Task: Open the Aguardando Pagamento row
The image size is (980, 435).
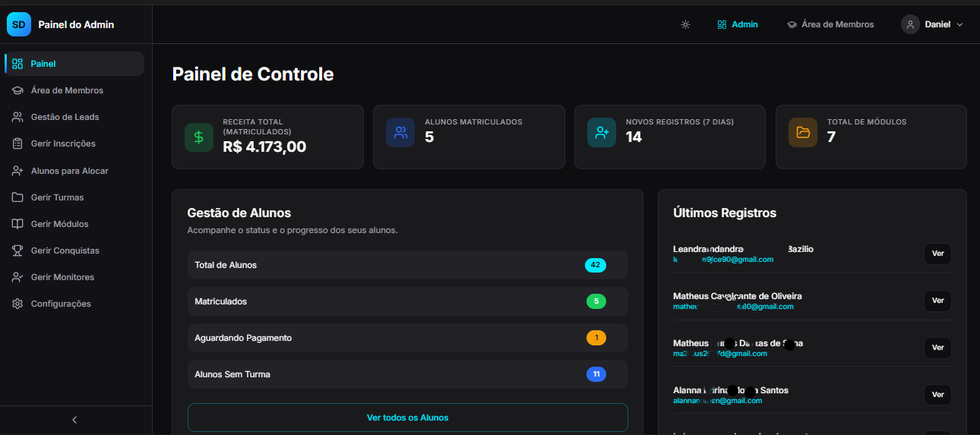Action: (x=407, y=338)
